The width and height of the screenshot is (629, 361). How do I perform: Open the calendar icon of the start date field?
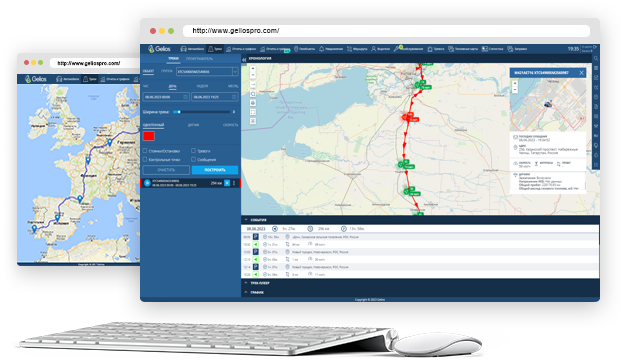coord(185,97)
